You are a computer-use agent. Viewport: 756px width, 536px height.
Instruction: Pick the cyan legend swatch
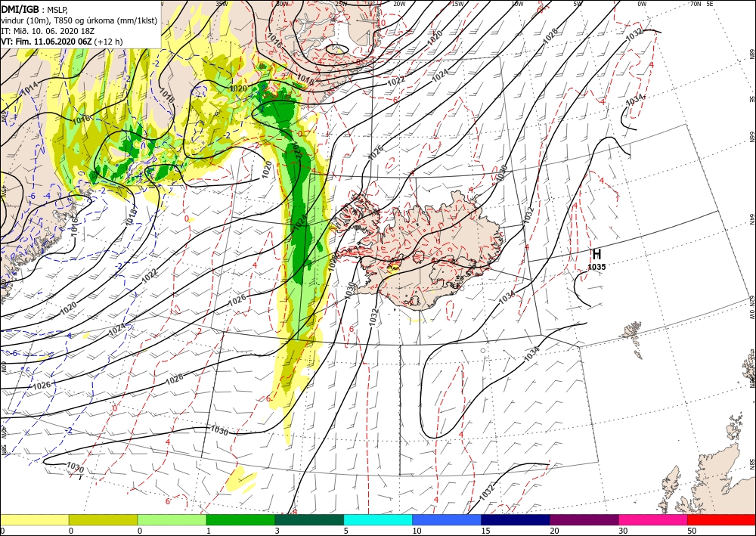pos(378,519)
